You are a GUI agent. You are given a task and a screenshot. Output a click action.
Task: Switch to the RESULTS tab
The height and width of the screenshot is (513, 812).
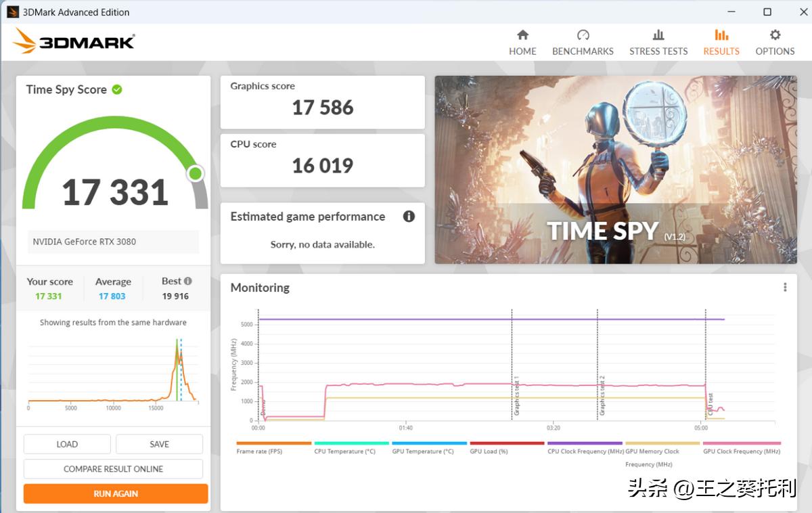(x=721, y=41)
